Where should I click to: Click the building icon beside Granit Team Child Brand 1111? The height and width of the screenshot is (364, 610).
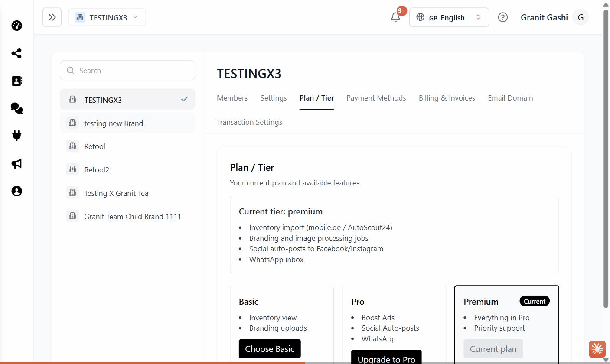(x=72, y=216)
